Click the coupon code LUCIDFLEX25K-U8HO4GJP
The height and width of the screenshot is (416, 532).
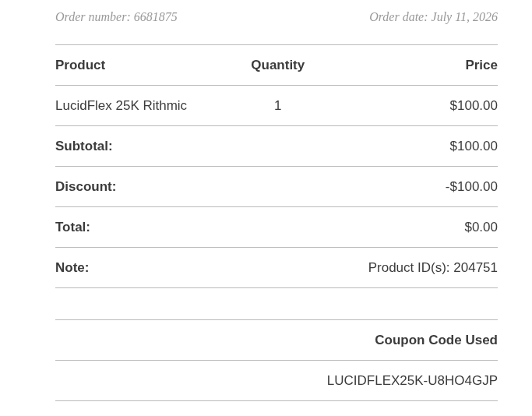pyautogui.click(x=412, y=380)
